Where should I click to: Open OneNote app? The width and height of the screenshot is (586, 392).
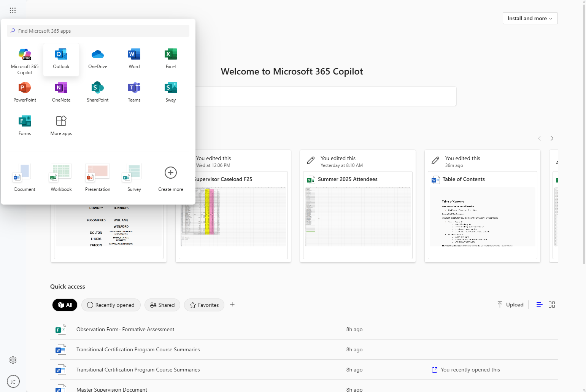tap(61, 92)
